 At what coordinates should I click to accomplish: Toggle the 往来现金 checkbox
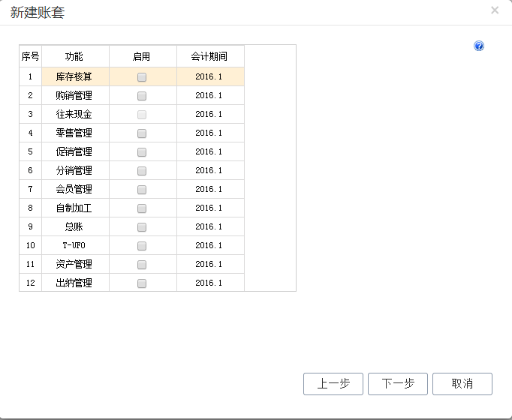[142, 115]
